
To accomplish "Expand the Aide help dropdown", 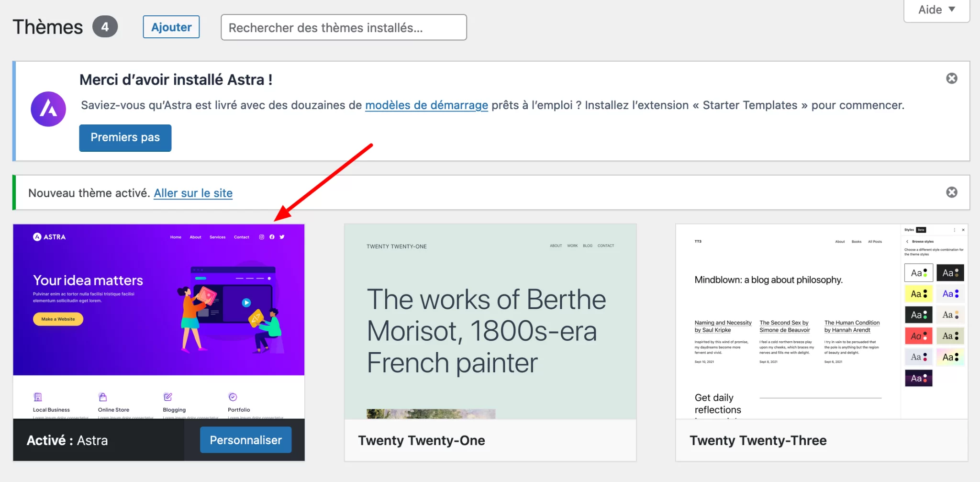I will click(936, 10).
